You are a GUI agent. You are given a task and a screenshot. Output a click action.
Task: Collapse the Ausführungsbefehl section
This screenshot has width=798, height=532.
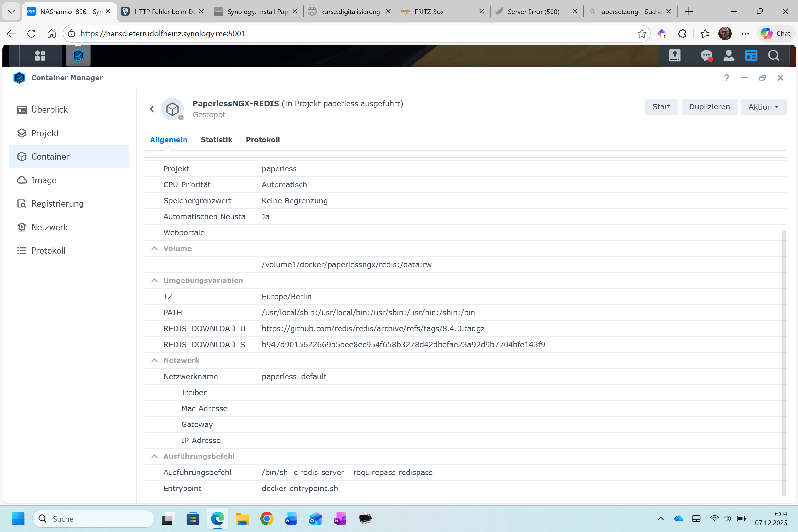coord(154,456)
